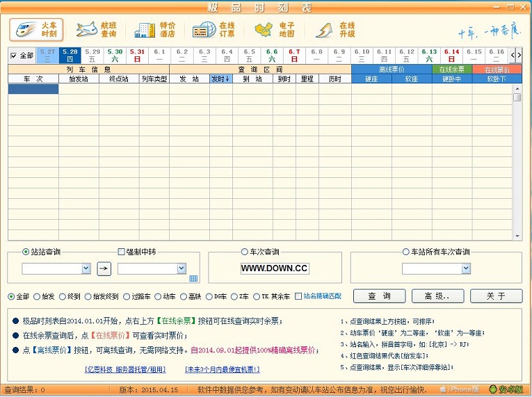Open the train timetable (火车时刻) section
The height and width of the screenshot is (397, 532).
36,29
